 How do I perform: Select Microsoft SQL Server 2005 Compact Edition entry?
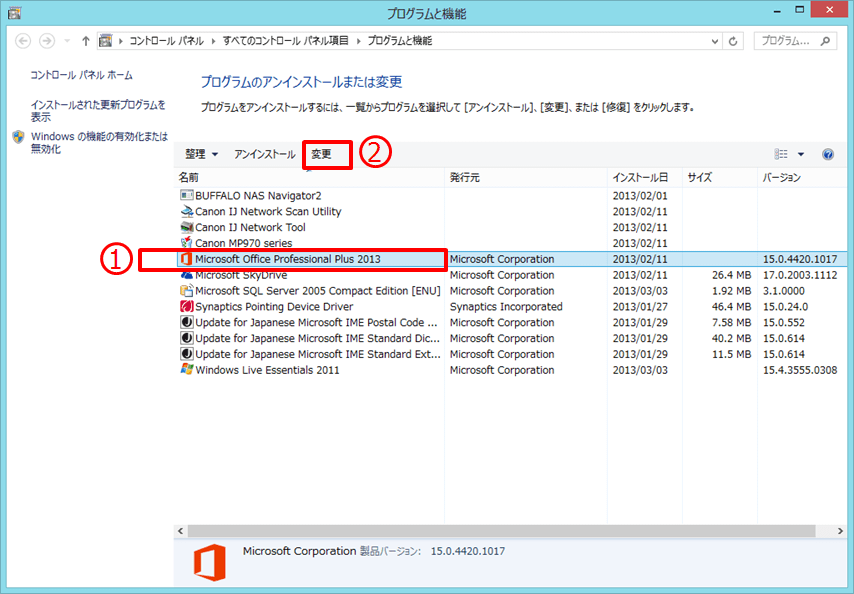pyautogui.click(x=318, y=291)
